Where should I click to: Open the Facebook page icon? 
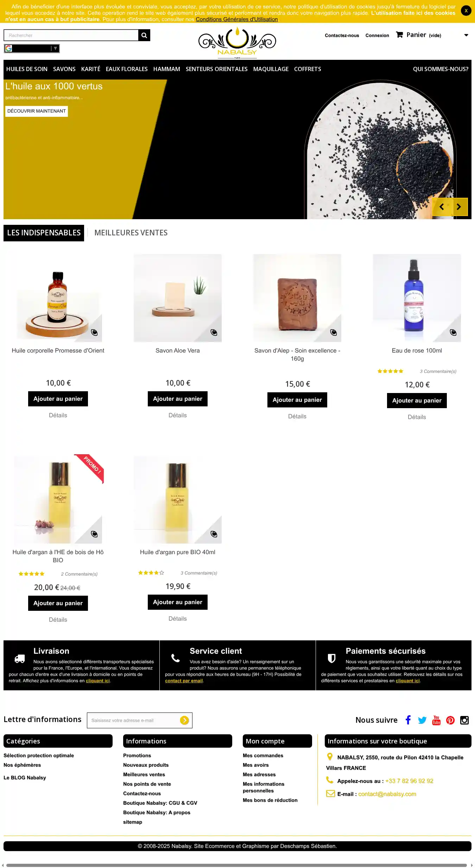point(408,720)
